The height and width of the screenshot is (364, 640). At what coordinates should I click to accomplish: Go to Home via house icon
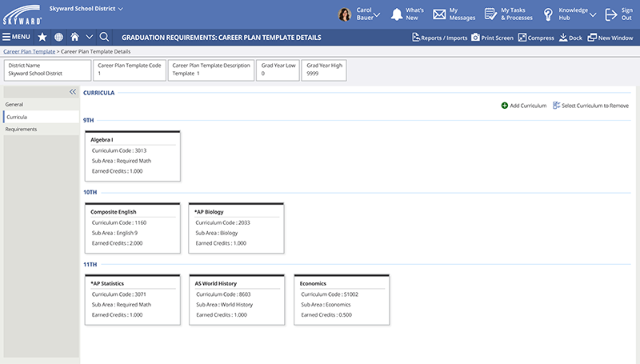point(74,37)
